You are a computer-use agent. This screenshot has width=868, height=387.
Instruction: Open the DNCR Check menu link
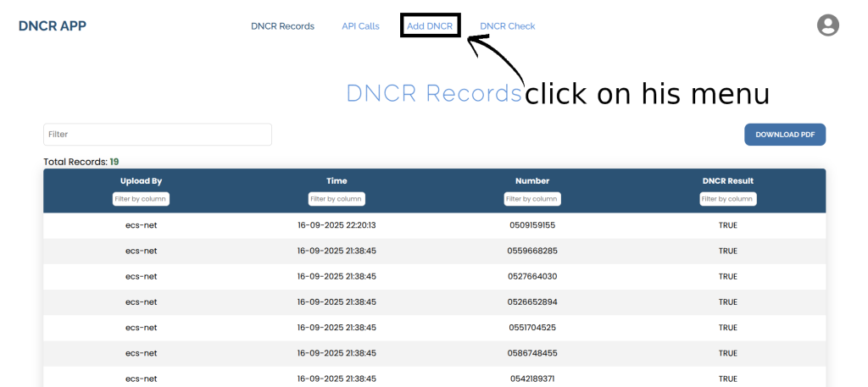507,26
